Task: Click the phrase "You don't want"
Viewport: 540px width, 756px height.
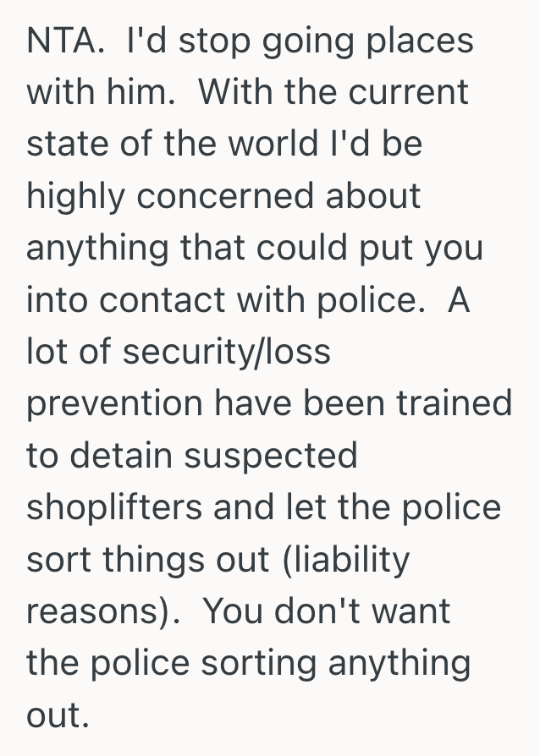Action: [x=326, y=611]
